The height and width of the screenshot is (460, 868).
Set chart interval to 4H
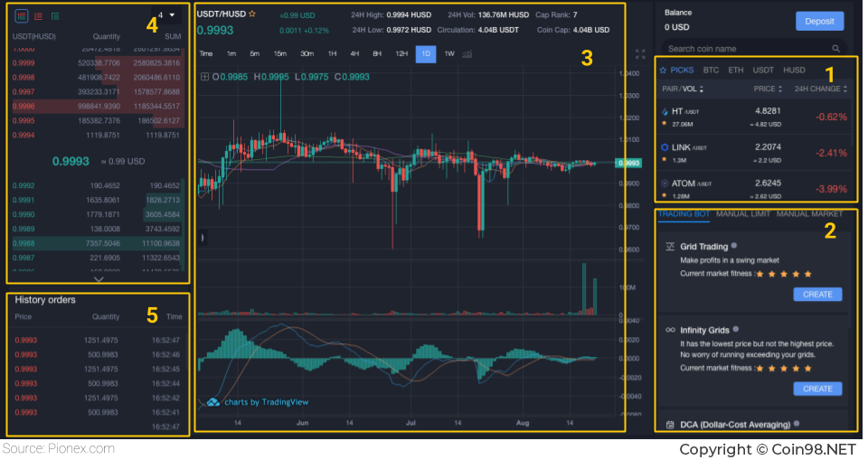pos(354,53)
